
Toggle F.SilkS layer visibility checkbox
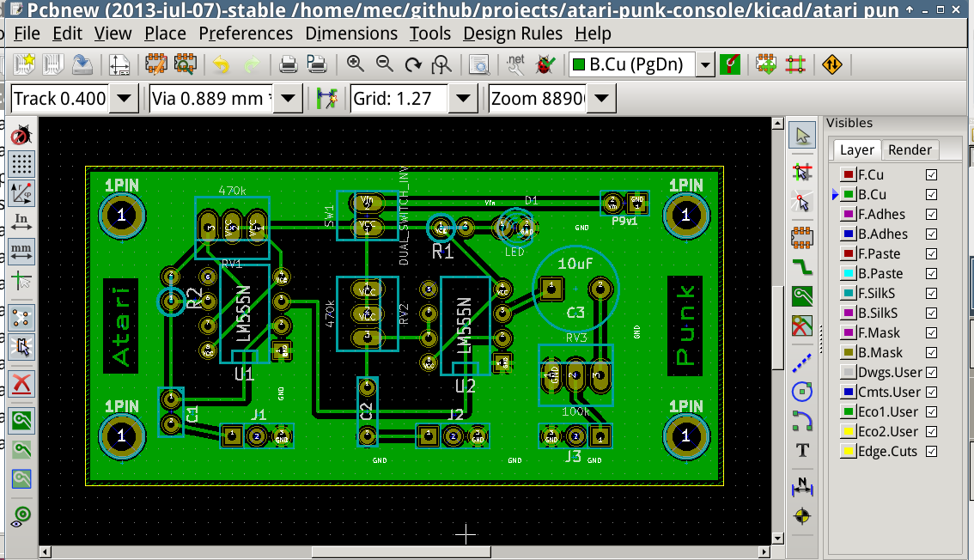pyautogui.click(x=931, y=293)
